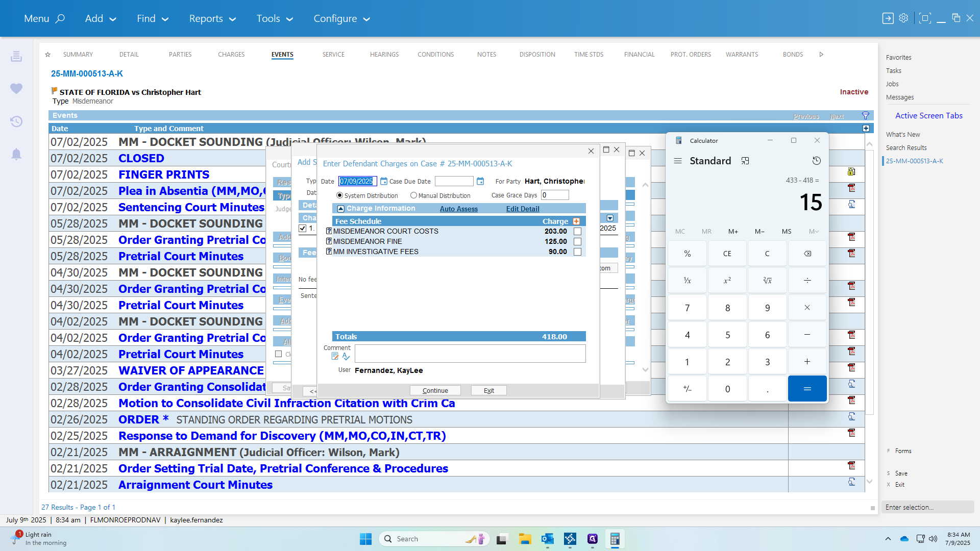Open the calculator navigation hamburger menu

click(678, 161)
